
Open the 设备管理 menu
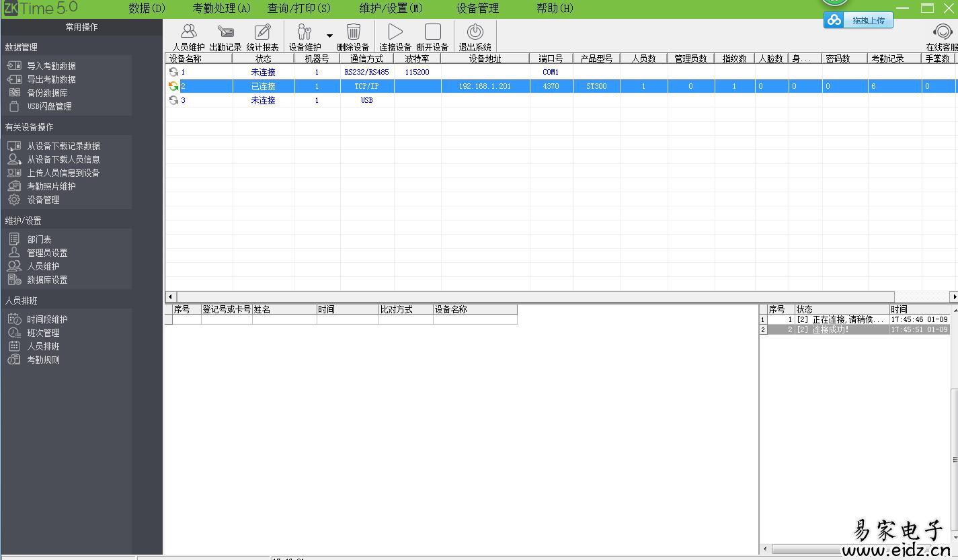click(478, 9)
